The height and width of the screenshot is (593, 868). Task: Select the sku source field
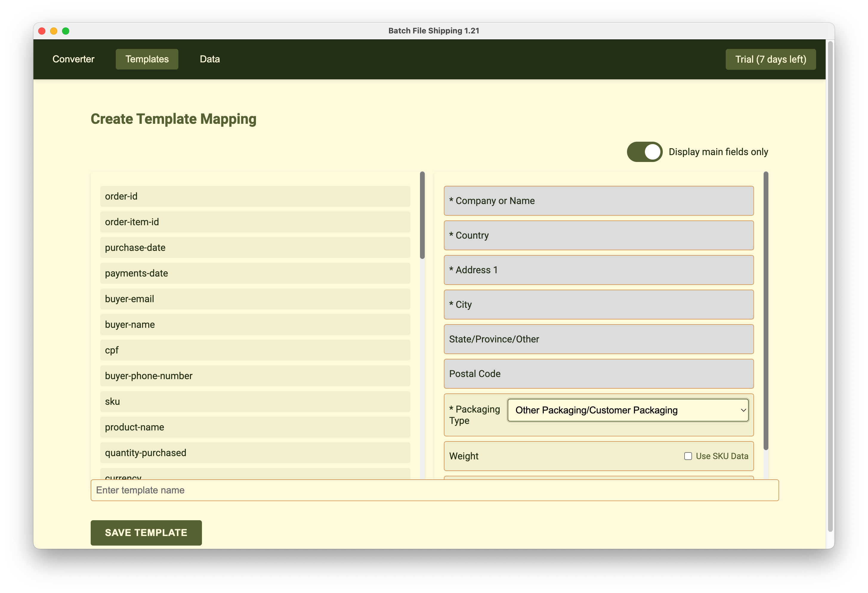pyautogui.click(x=255, y=401)
